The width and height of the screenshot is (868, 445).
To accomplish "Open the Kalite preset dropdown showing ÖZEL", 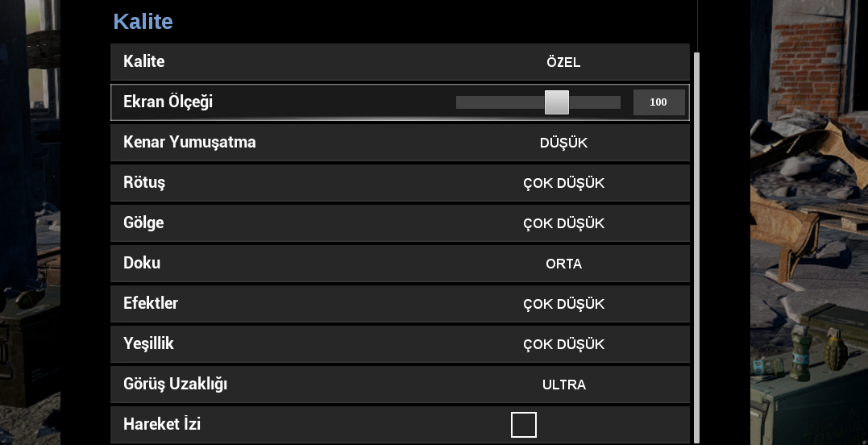I will [563, 62].
